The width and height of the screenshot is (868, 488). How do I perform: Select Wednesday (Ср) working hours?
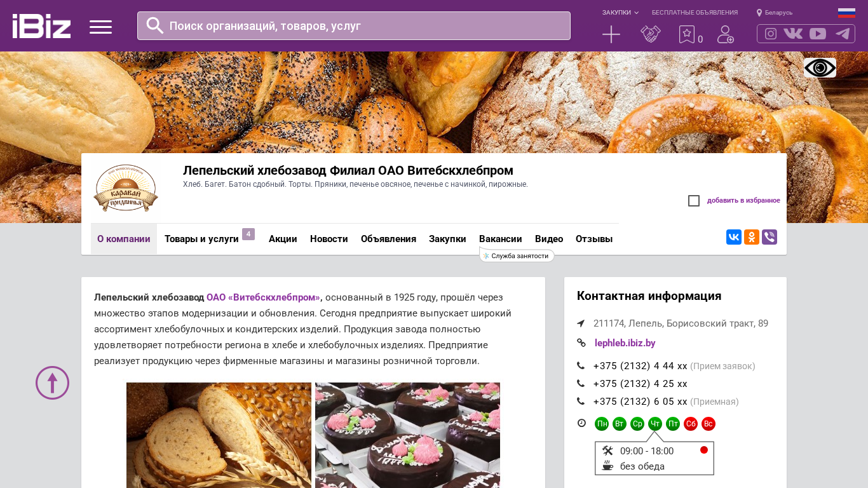(x=637, y=424)
